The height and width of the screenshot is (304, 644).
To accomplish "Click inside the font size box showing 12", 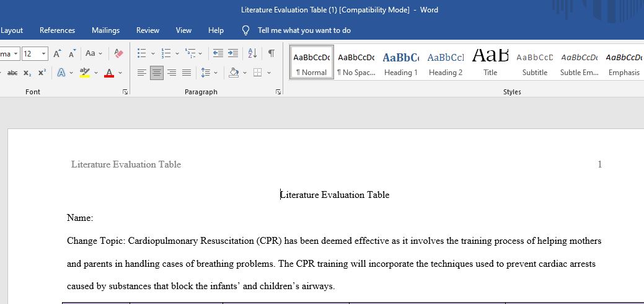I will coord(31,53).
